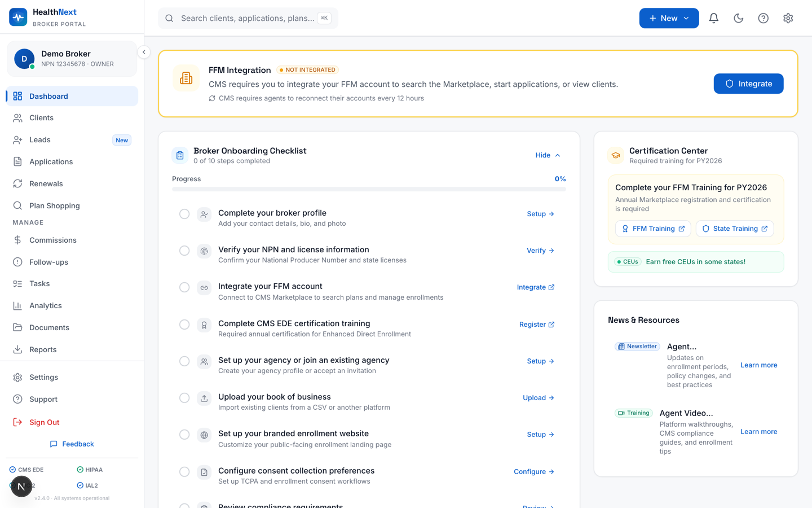Screen dimensions: 812x508
Task: Open Documents in the sidebar
Action: pyautogui.click(x=72, y=328)
